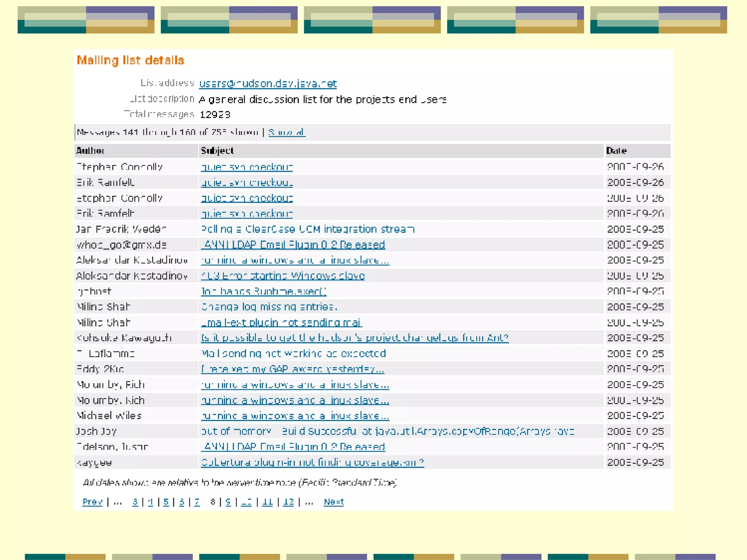
Task: Open Josh Joy's out of memory message
Action: coord(387,431)
